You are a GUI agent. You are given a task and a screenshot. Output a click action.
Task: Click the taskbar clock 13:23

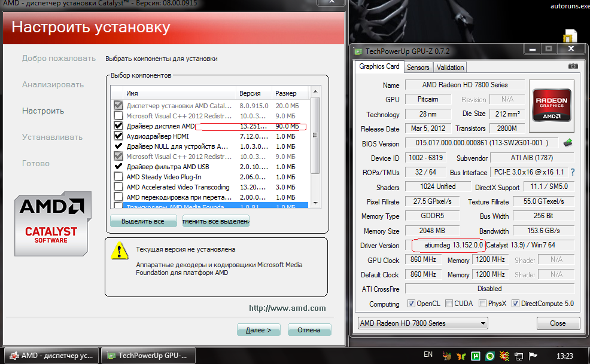pos(564,356)
